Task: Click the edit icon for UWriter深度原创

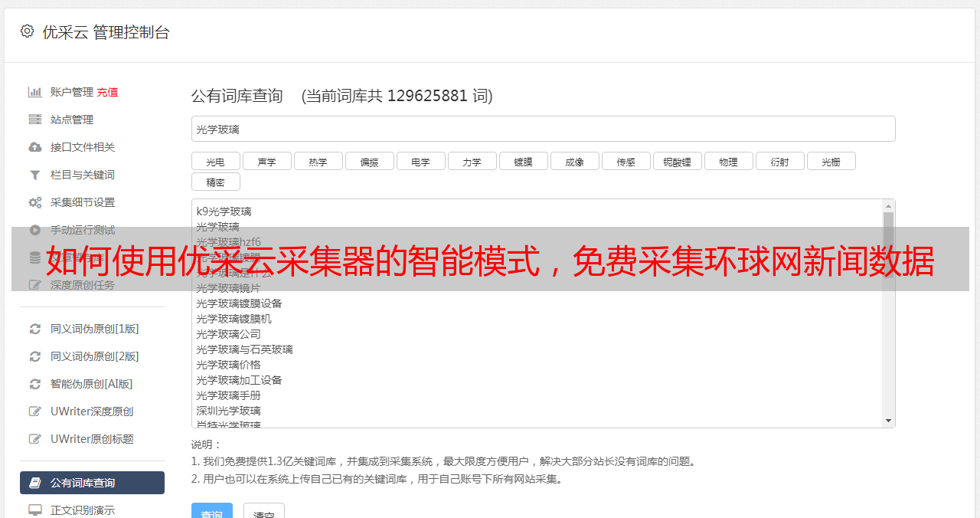Action: pyautogui.click(x=35, y=411)
